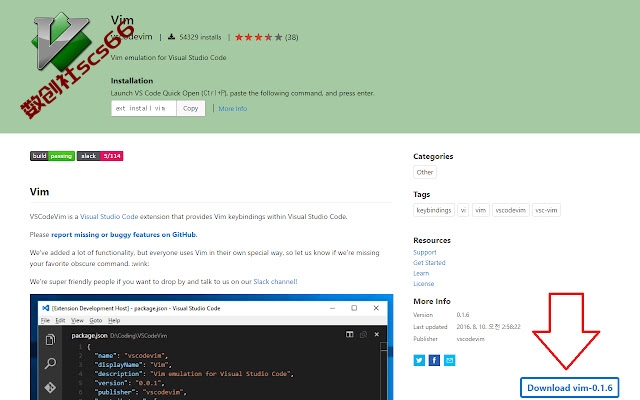Click the "displayName": "Vim" code line

(x=133, y=365)
